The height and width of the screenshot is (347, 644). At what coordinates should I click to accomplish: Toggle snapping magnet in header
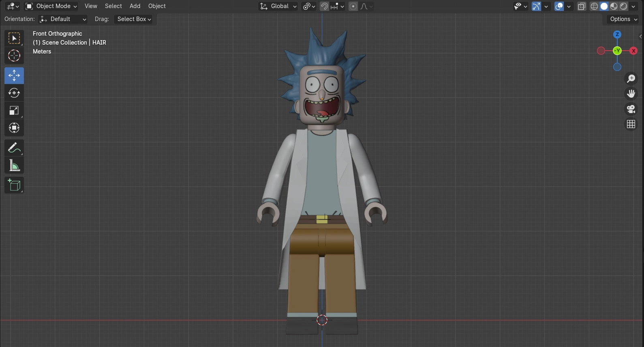[324, 6]
